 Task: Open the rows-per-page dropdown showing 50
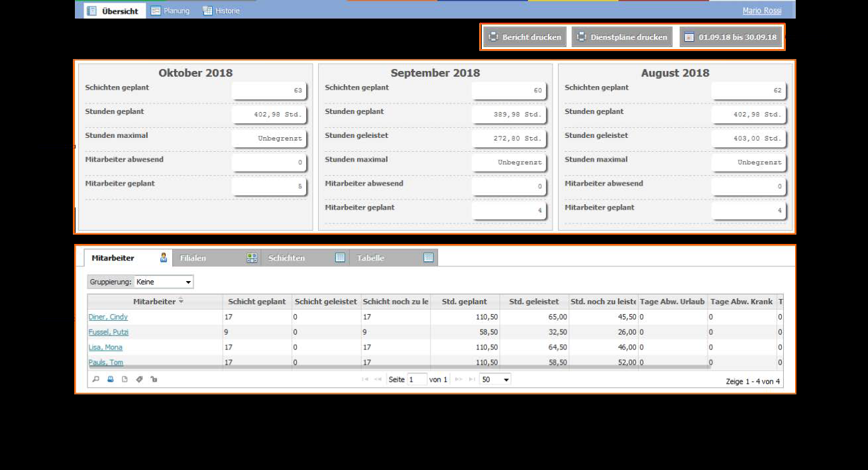coord(495,379)
